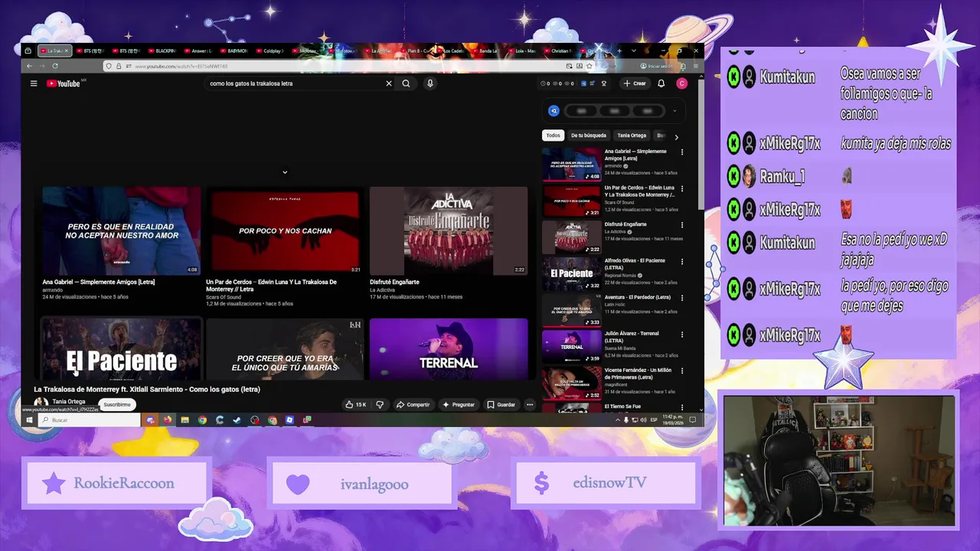
Task: Click the Suscribirme button
Action: tap(117, 405)
